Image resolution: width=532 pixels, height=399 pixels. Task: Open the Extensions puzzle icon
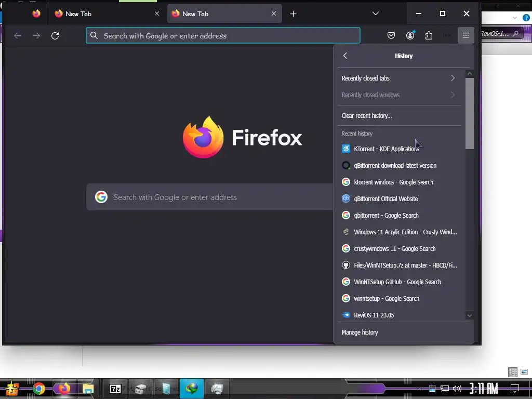[x=429, y=35]
